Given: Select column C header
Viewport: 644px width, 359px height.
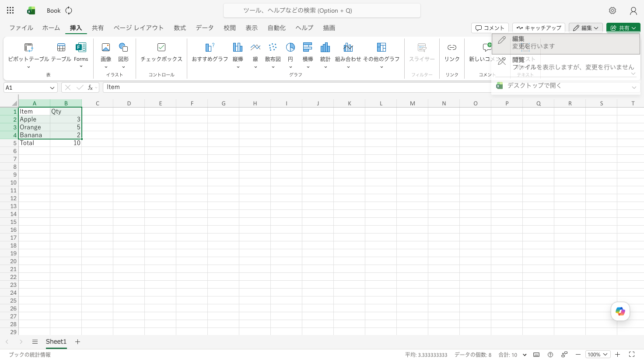Looking at the screenshot, I should (x=98, y=104).
